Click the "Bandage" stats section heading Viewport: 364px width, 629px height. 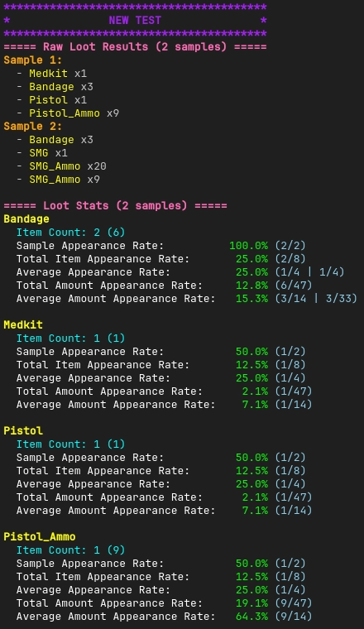click(26, 218)
